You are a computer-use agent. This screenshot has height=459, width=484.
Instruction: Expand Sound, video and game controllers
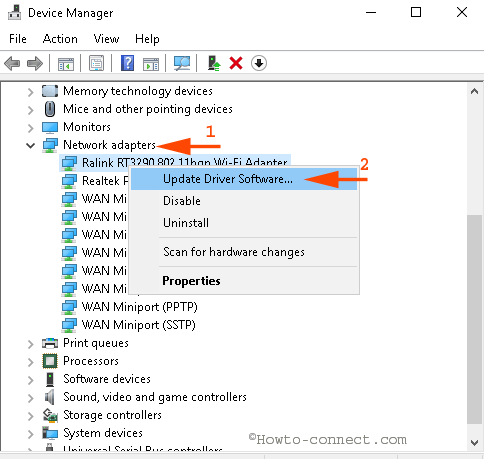(x=31, y=398)
